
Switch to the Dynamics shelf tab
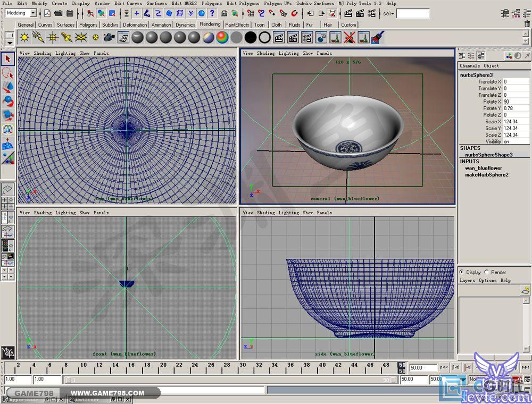(185, 25)
